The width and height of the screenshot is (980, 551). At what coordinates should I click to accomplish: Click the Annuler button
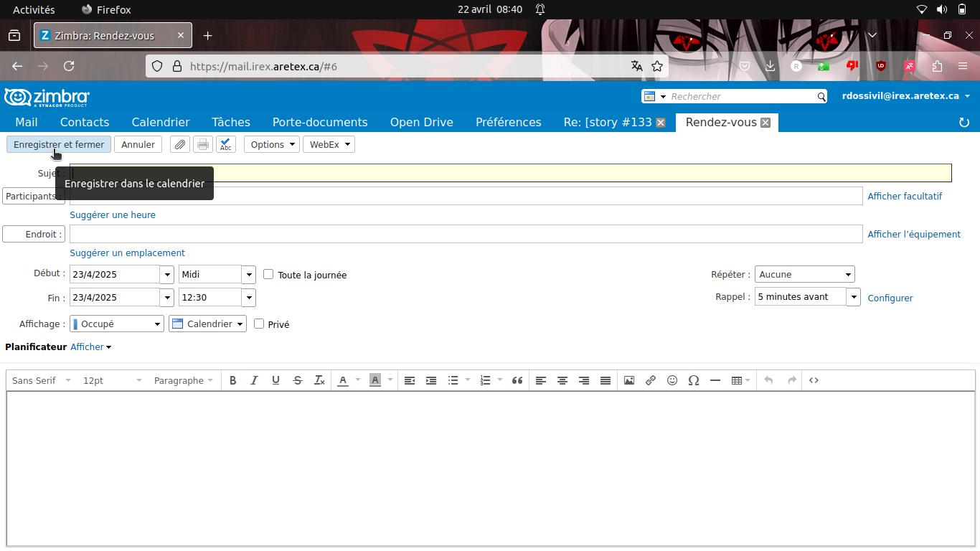[138, 144]
